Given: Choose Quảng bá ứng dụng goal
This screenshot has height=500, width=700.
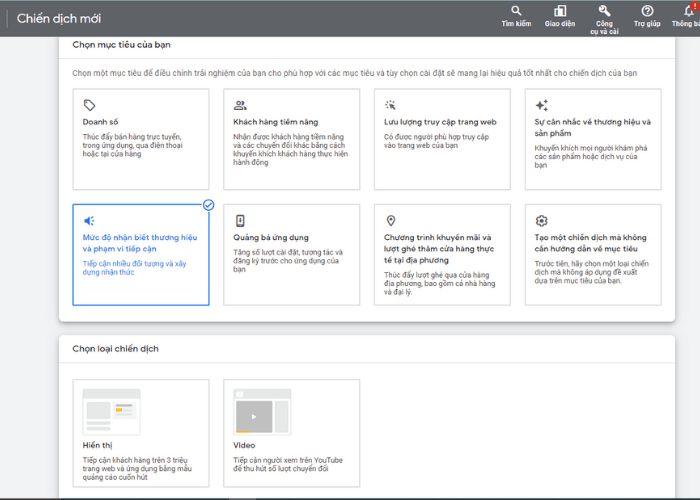Looking at the screenshot, I should (292, 255).
